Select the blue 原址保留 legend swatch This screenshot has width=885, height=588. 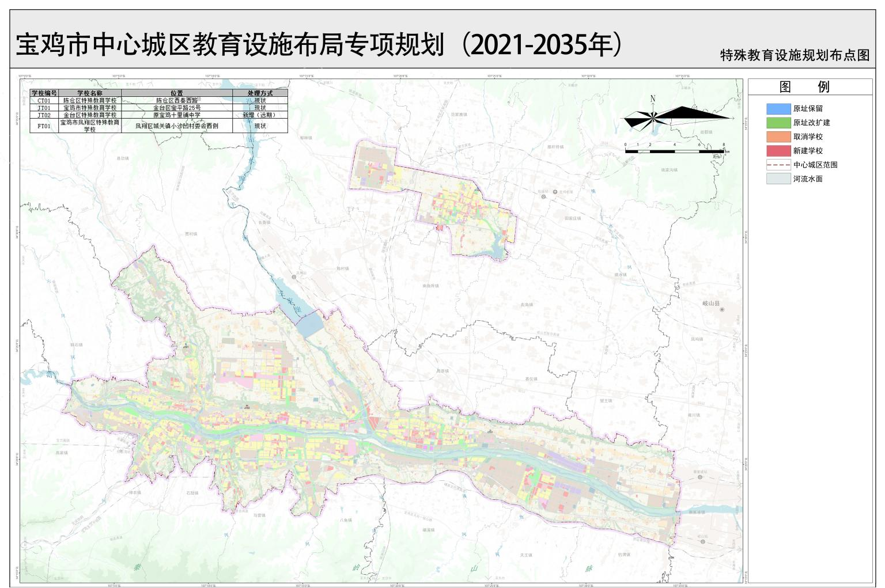778,108
